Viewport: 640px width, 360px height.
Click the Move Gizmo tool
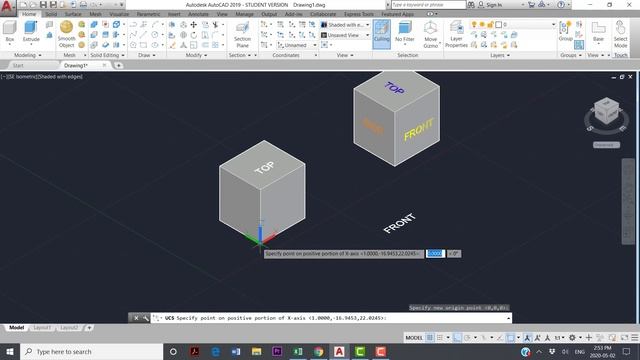(x=430, y=35)
